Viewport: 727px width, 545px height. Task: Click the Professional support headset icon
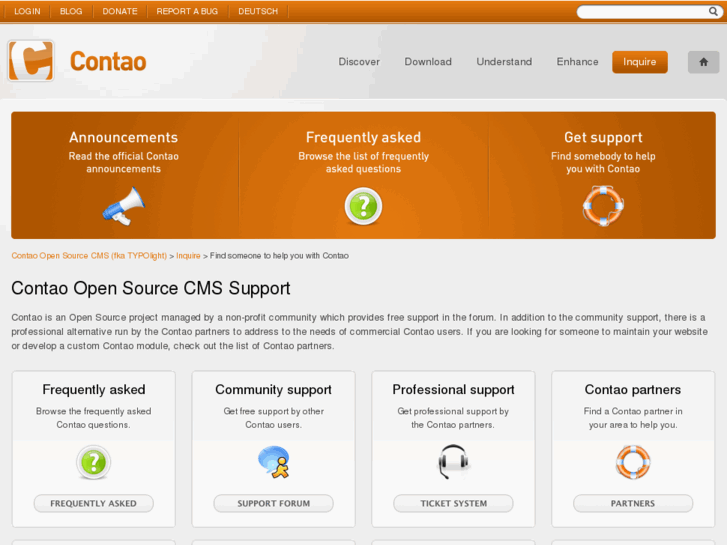click(x=453, y=462)
